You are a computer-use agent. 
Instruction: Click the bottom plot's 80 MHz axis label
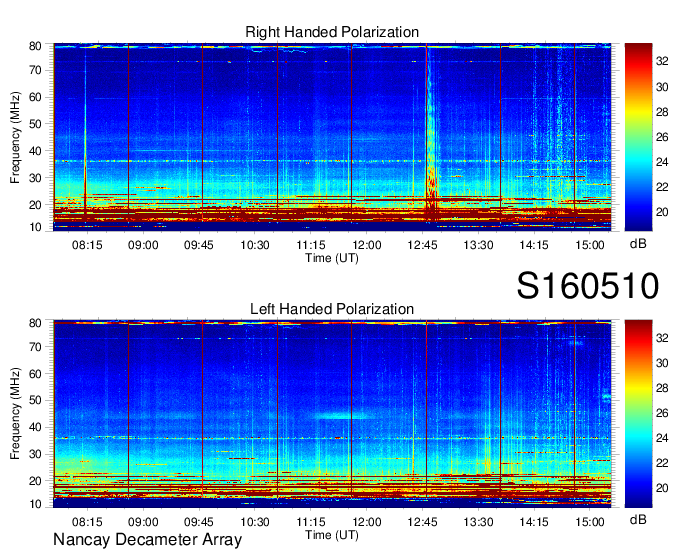pos(35,323)
